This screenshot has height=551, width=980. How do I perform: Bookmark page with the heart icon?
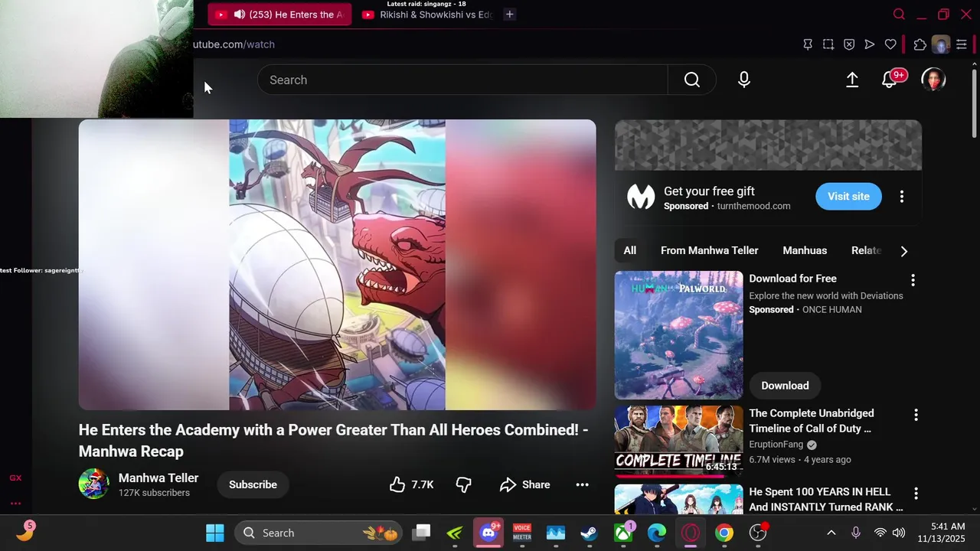coord(890,44)
